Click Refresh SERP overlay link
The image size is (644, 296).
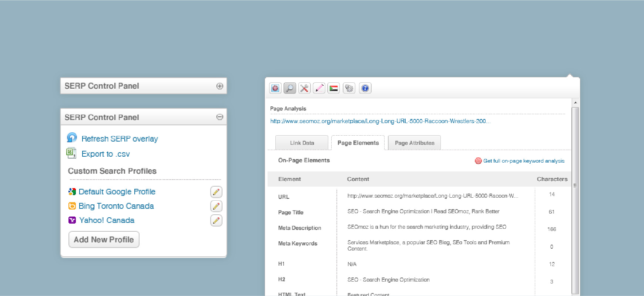(x=120, y=139)
